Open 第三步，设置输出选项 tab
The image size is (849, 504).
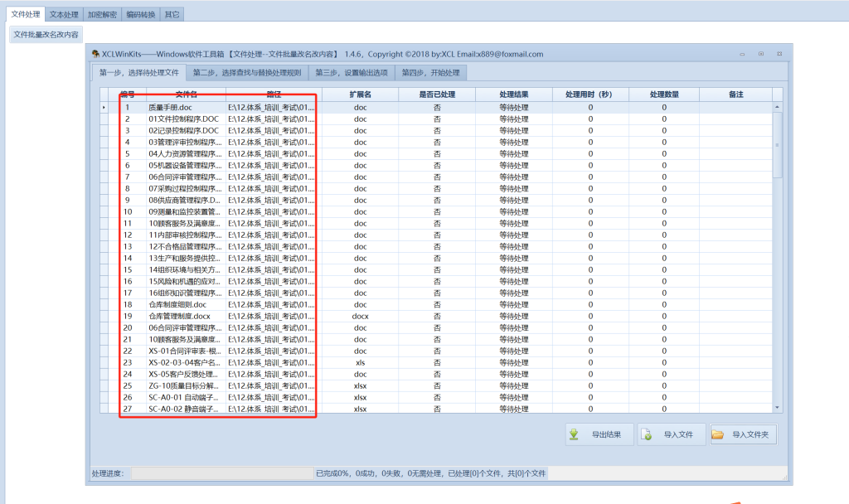[351, 72]
